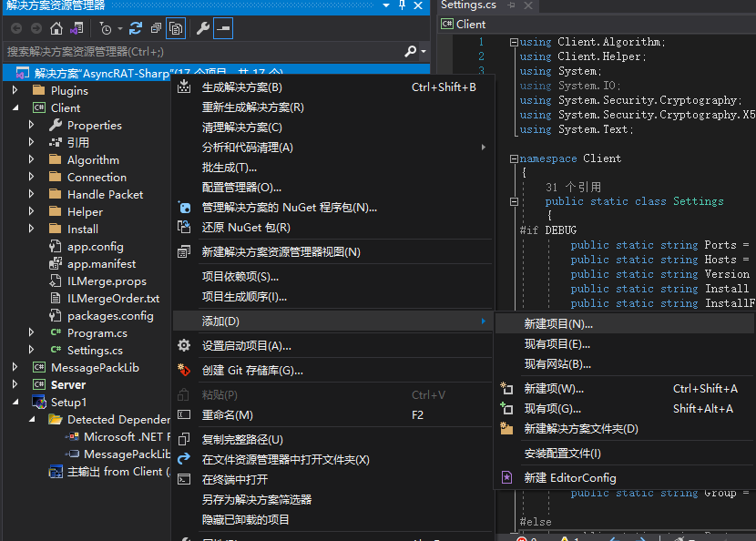Open Properties via the wrench icon

click(x=203, y=29)
